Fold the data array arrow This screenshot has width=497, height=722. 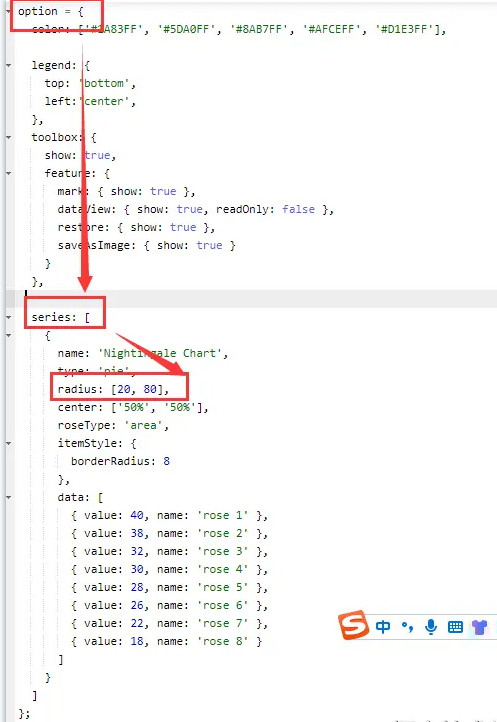(9, 497)
